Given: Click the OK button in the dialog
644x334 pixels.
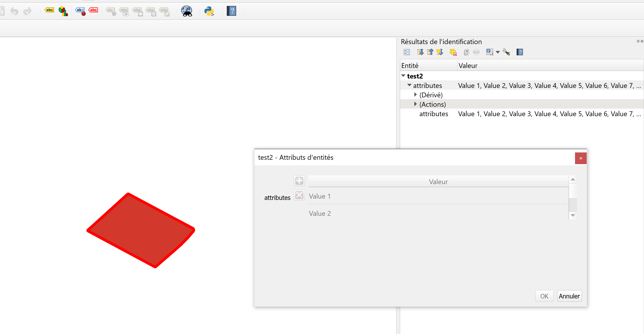Looking at the screenshot, I should (544, 296).
